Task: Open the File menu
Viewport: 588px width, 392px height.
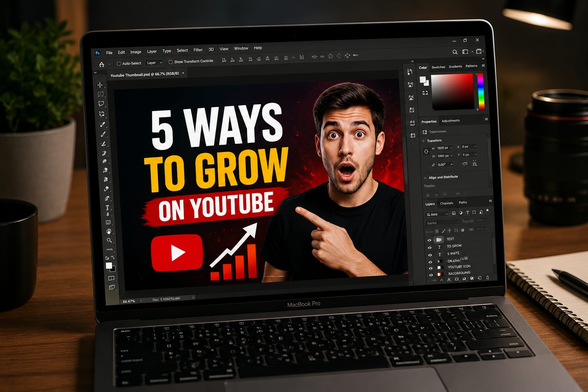Action: (x=109, y=53)
